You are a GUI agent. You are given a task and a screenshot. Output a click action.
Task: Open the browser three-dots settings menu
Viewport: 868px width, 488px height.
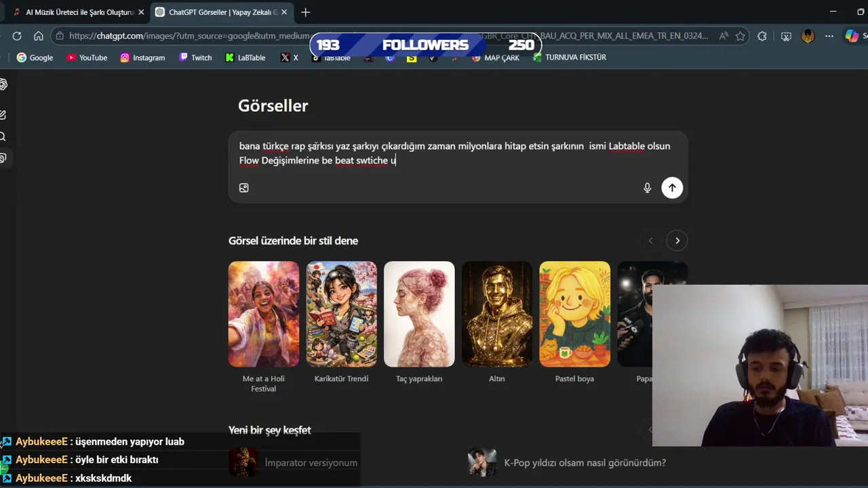point(829,36)
